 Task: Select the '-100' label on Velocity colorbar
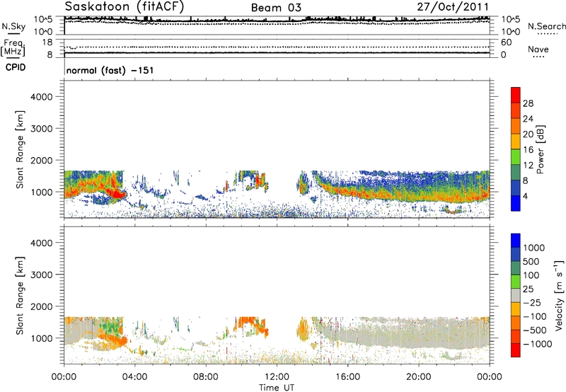point(535,316)
